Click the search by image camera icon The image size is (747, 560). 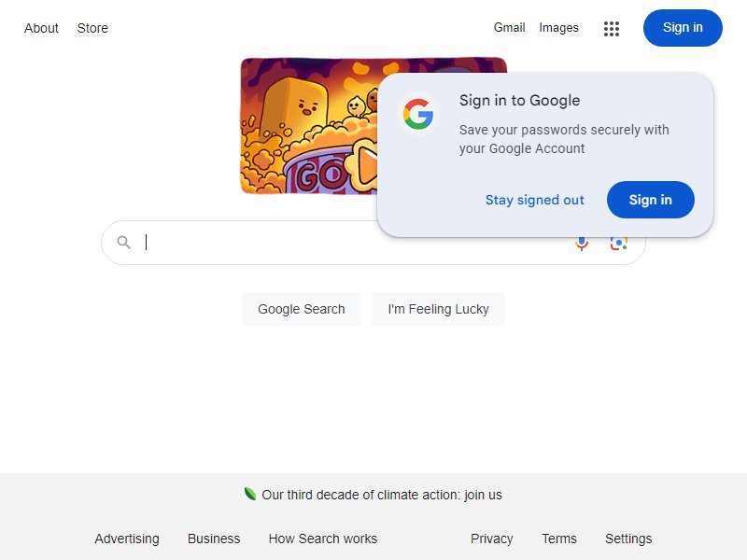coord(618,244)
